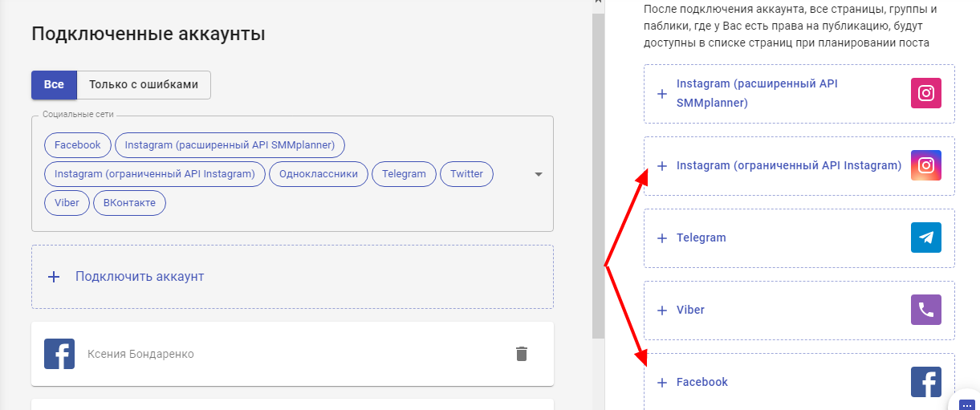This screenshot has width=980, height=410.
Task: Click Facebook logo beside Ксения Бондаренко
Action: (59, 354)
